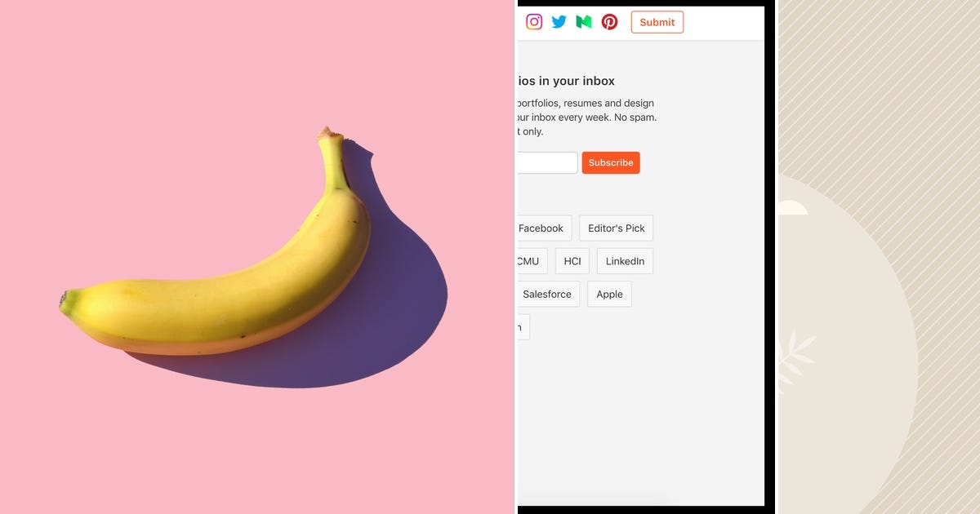Open the LinkedIn tag
980x514 pixels.
[625, 261]
